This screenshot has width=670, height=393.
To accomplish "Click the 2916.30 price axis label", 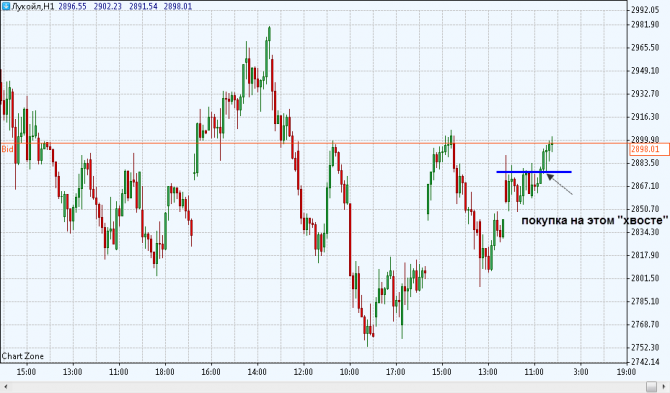I will [645, 117].
